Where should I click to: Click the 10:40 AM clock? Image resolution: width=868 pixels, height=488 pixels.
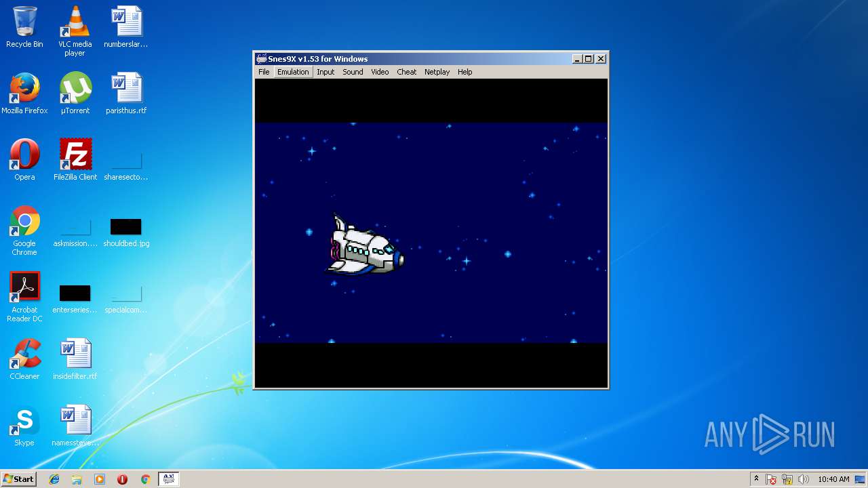pyautogui.click(x=833, y=479)
